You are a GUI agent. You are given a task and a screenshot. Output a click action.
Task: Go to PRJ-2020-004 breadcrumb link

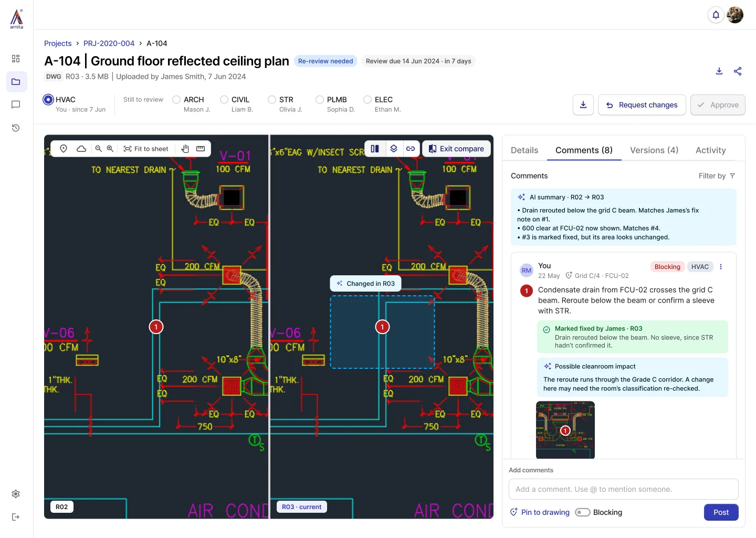coord(109,43)
